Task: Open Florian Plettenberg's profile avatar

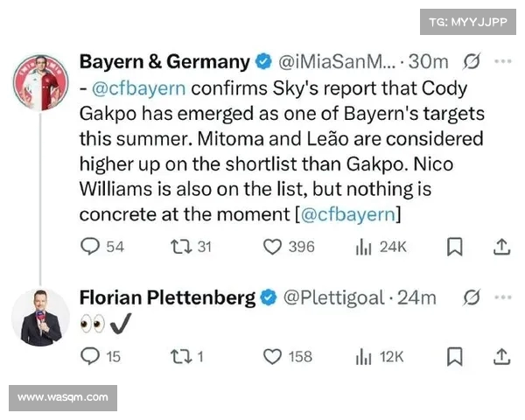Action: [40, 316]
